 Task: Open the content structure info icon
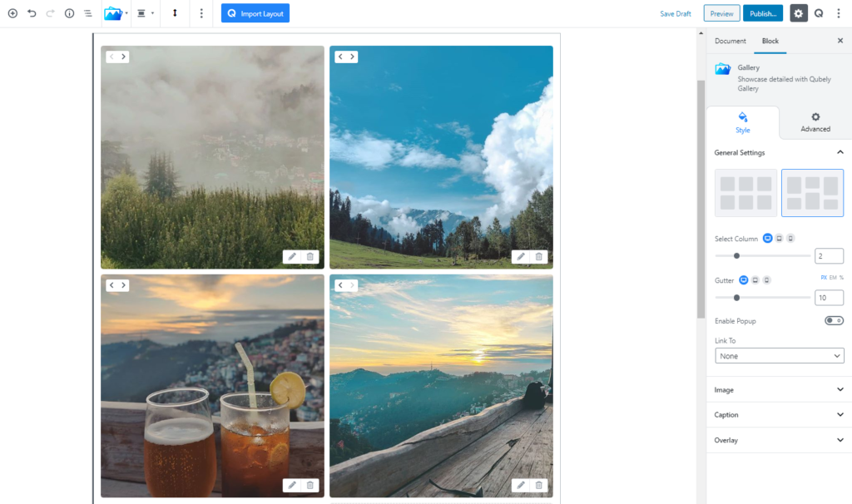coord(69,13)
